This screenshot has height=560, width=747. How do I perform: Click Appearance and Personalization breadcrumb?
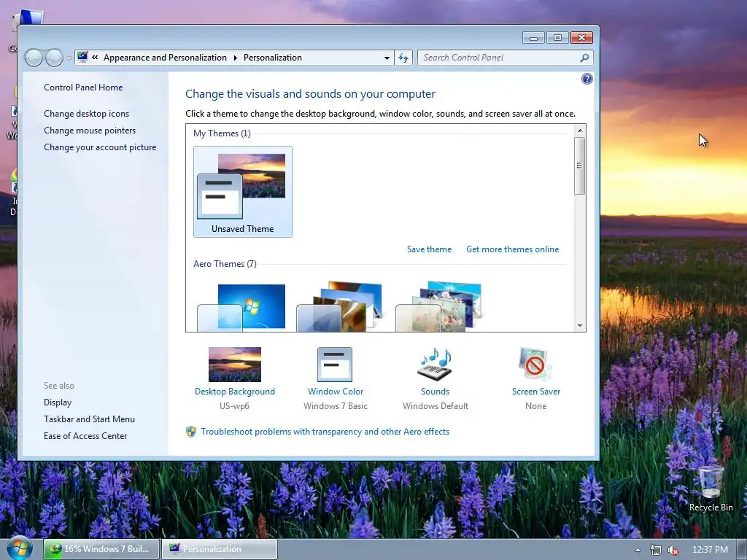click(165, 58)
